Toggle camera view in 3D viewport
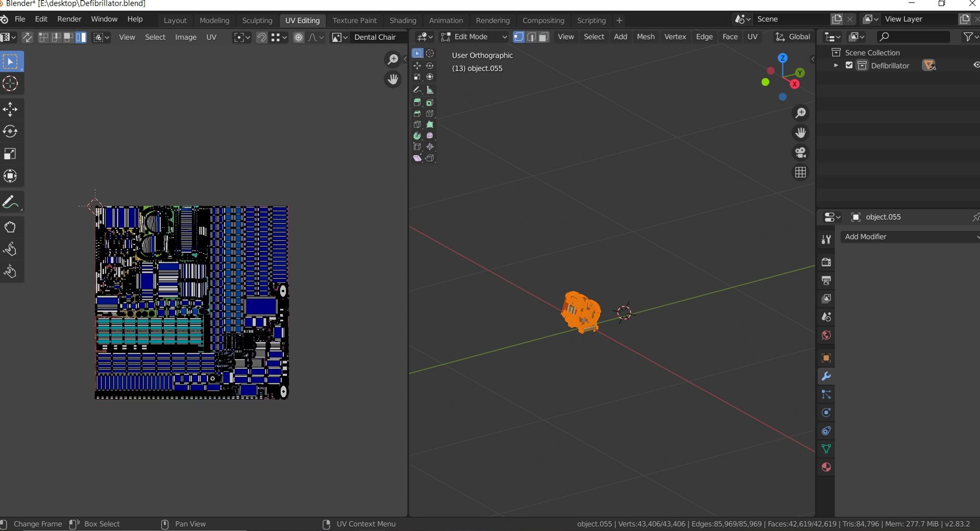980x531 pixels. tap(800, 153)
